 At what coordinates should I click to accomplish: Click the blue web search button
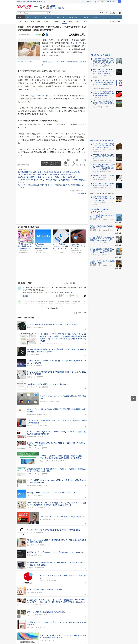point(120,2)
